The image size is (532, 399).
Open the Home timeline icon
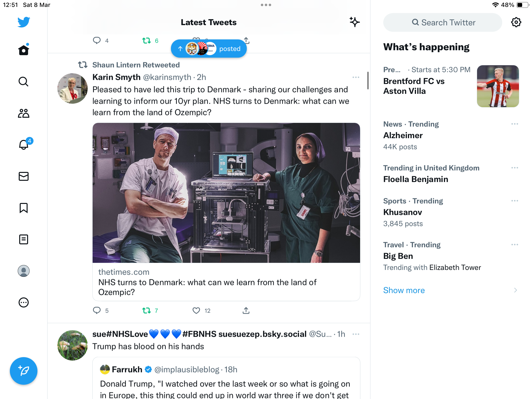pyautogui.click(x=24, y=50)
